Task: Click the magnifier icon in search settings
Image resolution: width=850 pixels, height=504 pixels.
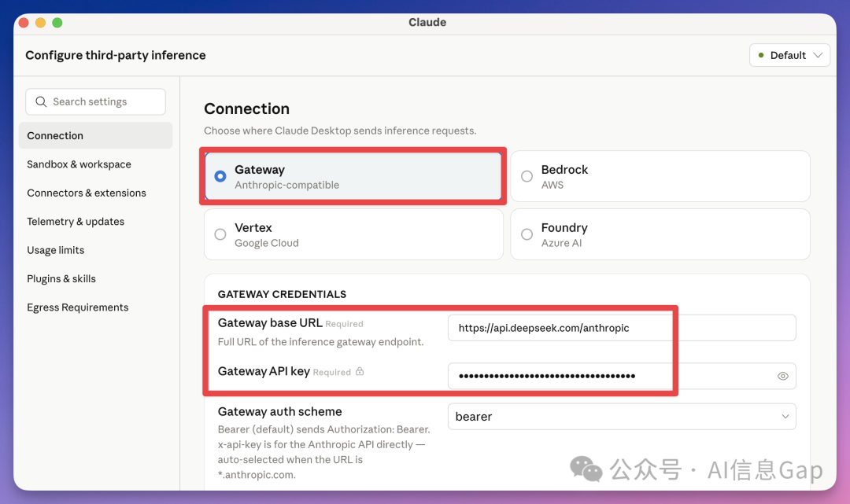Action: pyautogui.click(x=40, y=102)
